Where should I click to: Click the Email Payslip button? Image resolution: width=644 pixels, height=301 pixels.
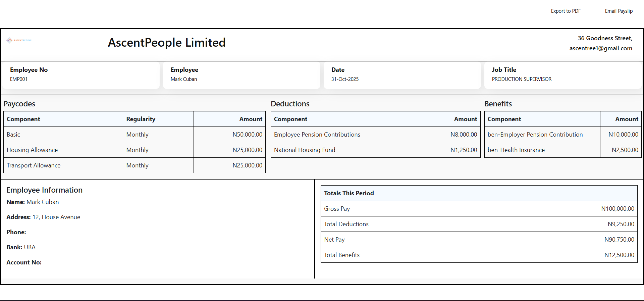pyautogui.click(x=619, y=11)
